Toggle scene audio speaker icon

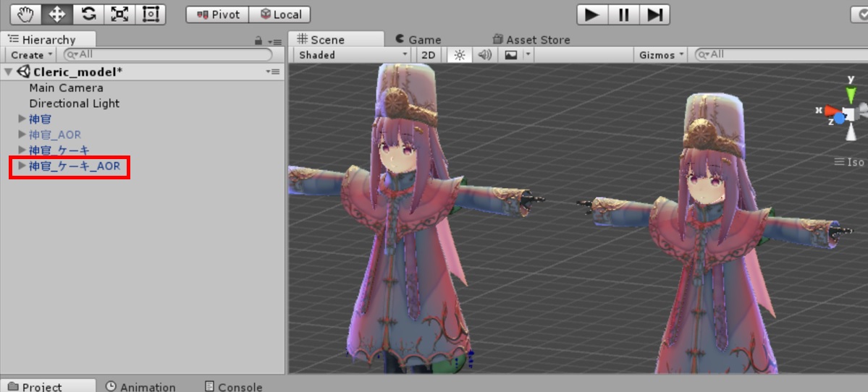coord(484,55)
